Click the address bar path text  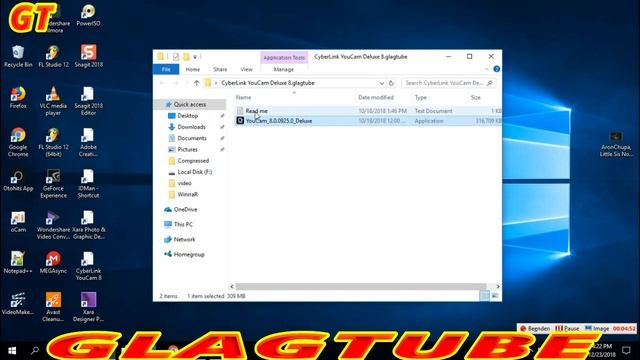(268, 83)
